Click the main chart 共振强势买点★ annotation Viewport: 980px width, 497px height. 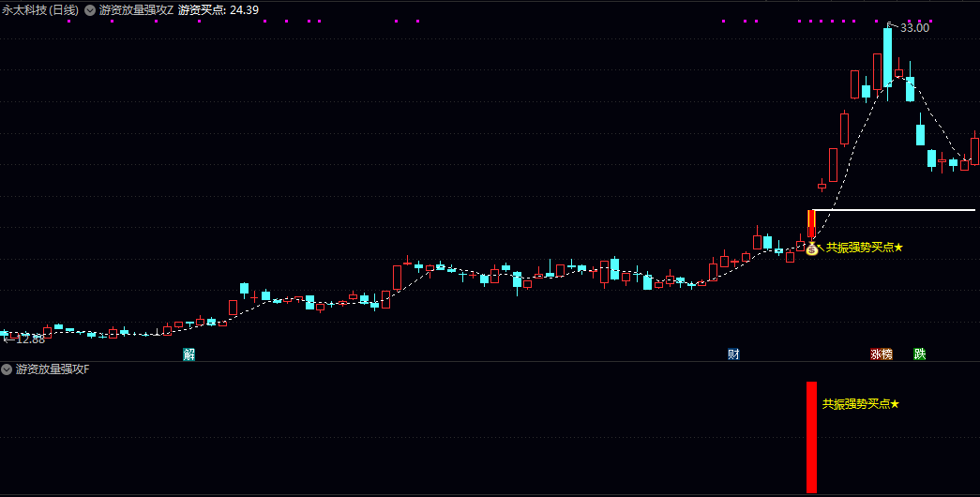tap(865, 248)
